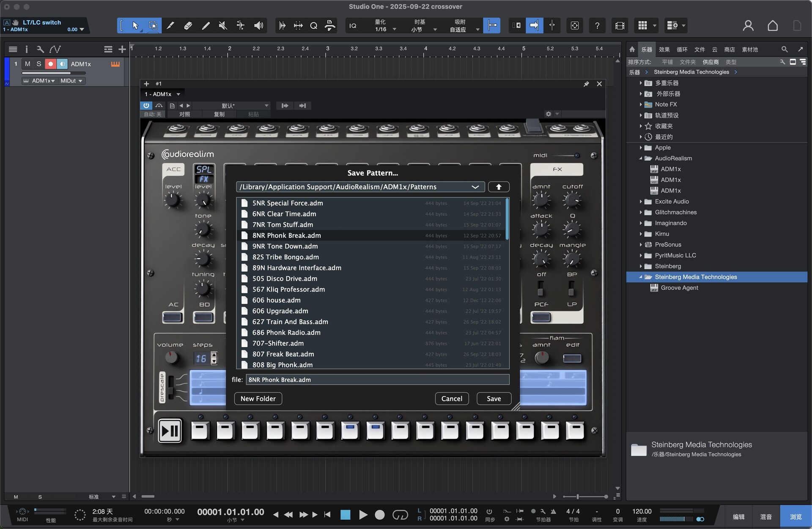Switch to the 文件 browser tab
The width and height of the screenshot is (812, 529).
coord(700,50)
